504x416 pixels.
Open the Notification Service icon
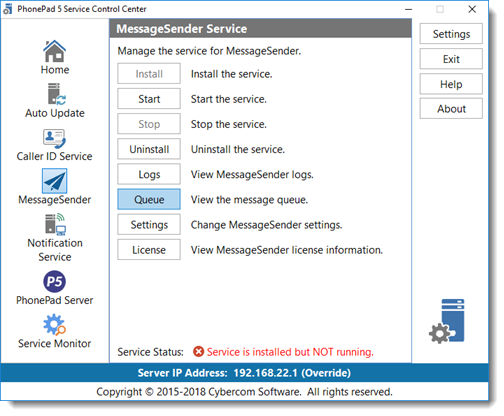point(55,224)
